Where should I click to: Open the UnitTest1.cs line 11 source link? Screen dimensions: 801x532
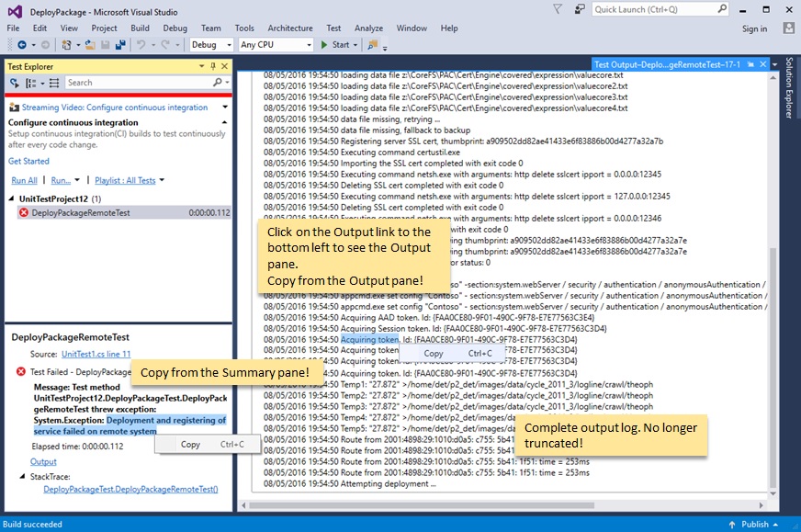[x=96, y=354]
